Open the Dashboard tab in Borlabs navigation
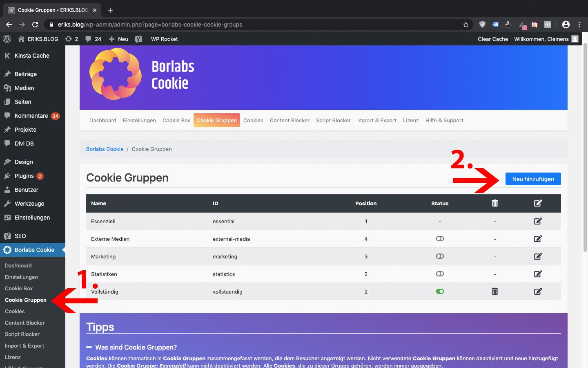The image size is (588, 368). tap(103, 120)
